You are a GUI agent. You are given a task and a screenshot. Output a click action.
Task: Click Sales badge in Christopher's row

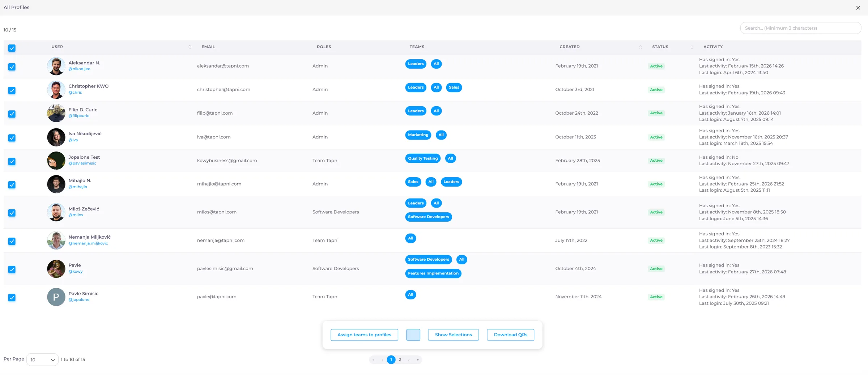tap(454, 88)
